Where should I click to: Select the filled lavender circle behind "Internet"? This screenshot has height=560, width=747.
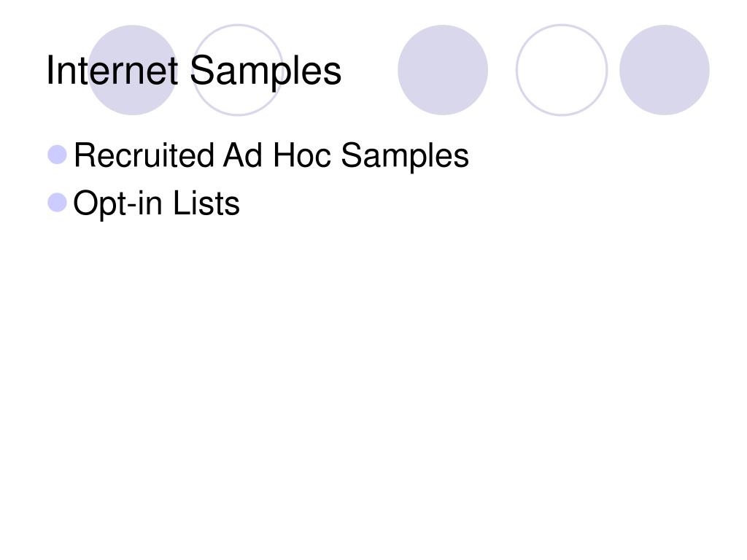coord(133,70)
